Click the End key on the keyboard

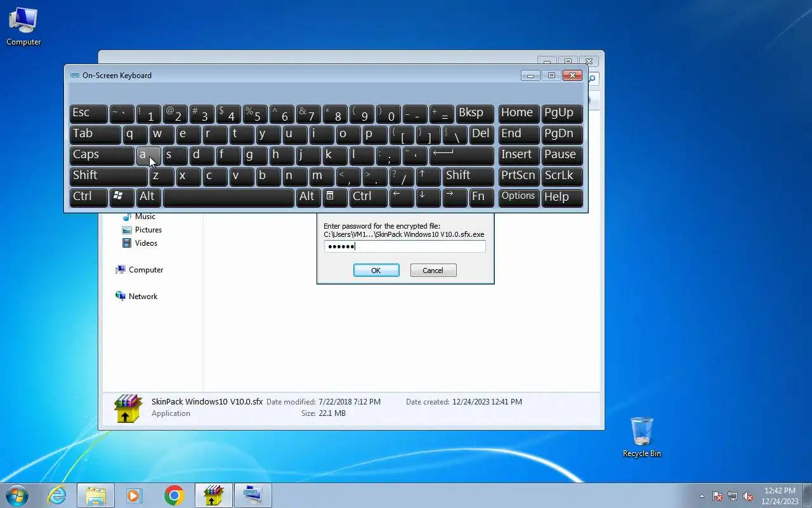point(519,135)
